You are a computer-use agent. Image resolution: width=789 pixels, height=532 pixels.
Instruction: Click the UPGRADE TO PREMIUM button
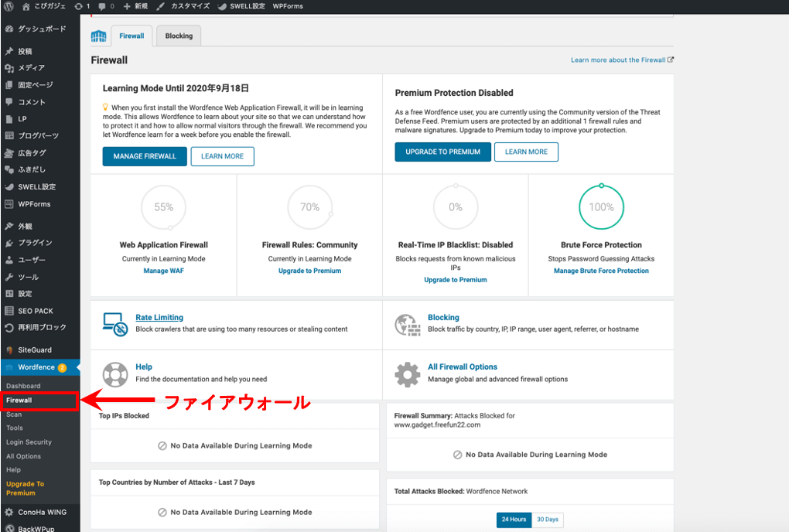[442, 152]
